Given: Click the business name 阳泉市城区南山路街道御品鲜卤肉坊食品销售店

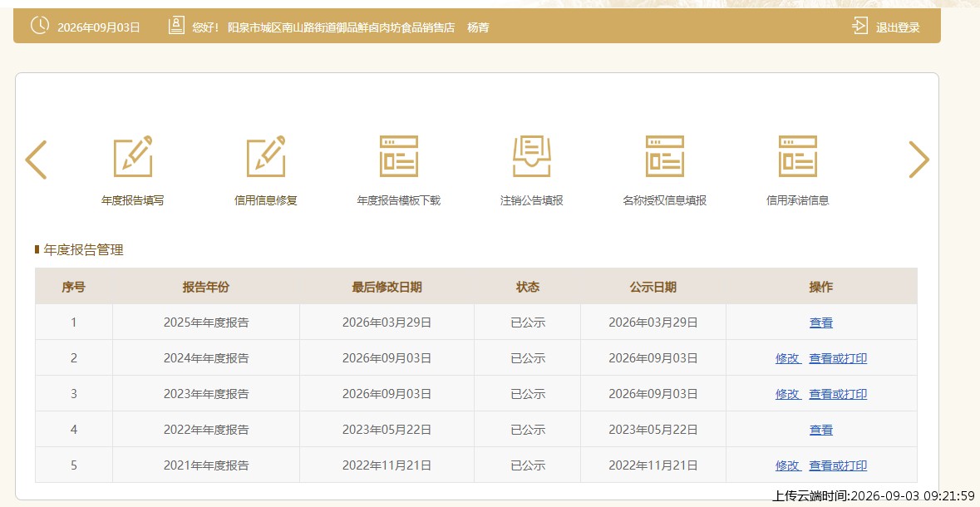Looking at the screenshot, I should tap(342, 27).
